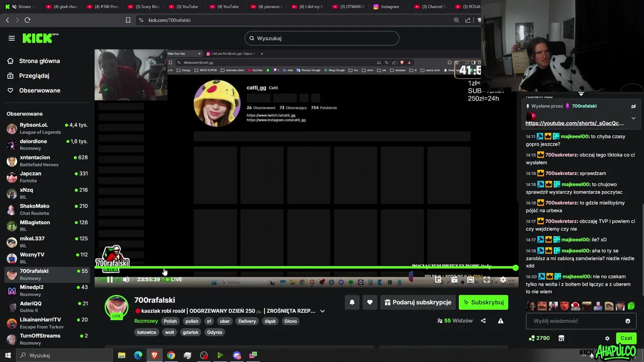Viewport: 644px width, 362px height.
Task: Click the browser address bar URL
Action: coord(170,20)
